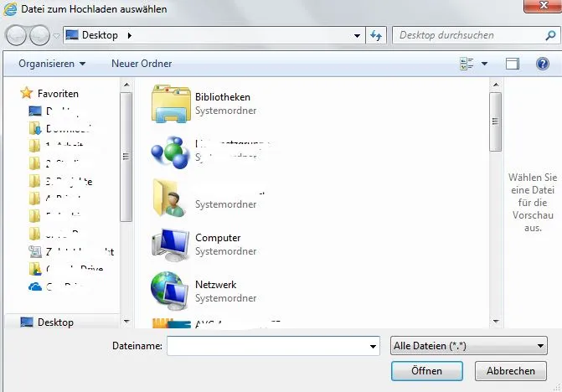Viewport: 562px width, 392px height.
Task: Click the Bibliotheken label text
Action: (223, 97)
